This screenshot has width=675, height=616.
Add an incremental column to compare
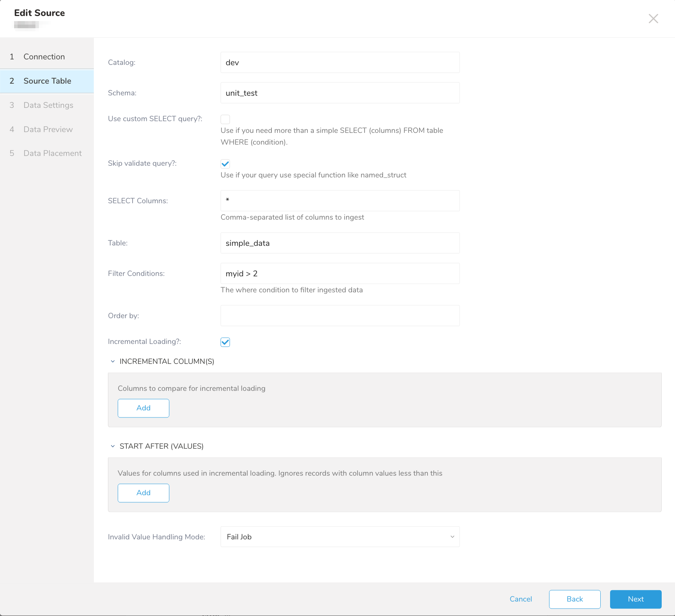144,408
